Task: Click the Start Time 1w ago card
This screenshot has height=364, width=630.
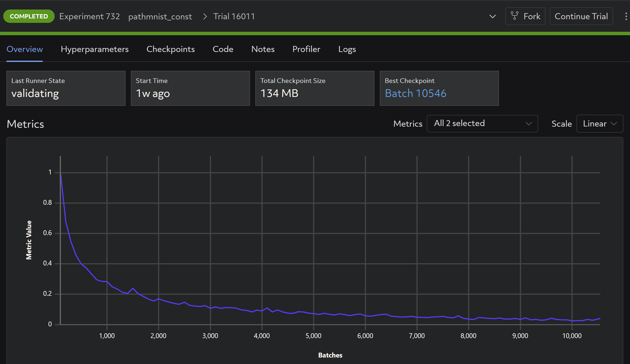Action: (190, 88)
